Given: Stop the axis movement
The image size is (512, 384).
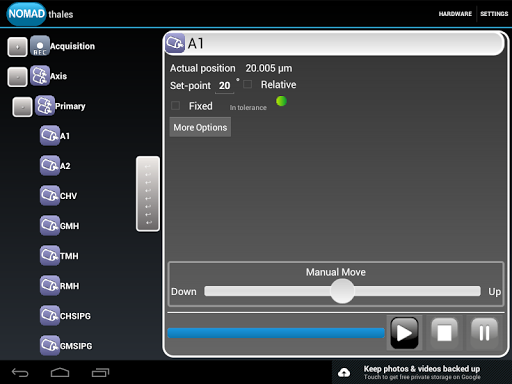Looking at the screenshot, I should 444,333.
